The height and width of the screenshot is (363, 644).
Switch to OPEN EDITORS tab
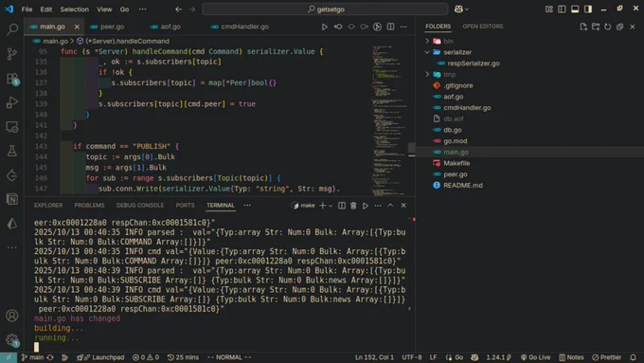click(x=483, y=27)
